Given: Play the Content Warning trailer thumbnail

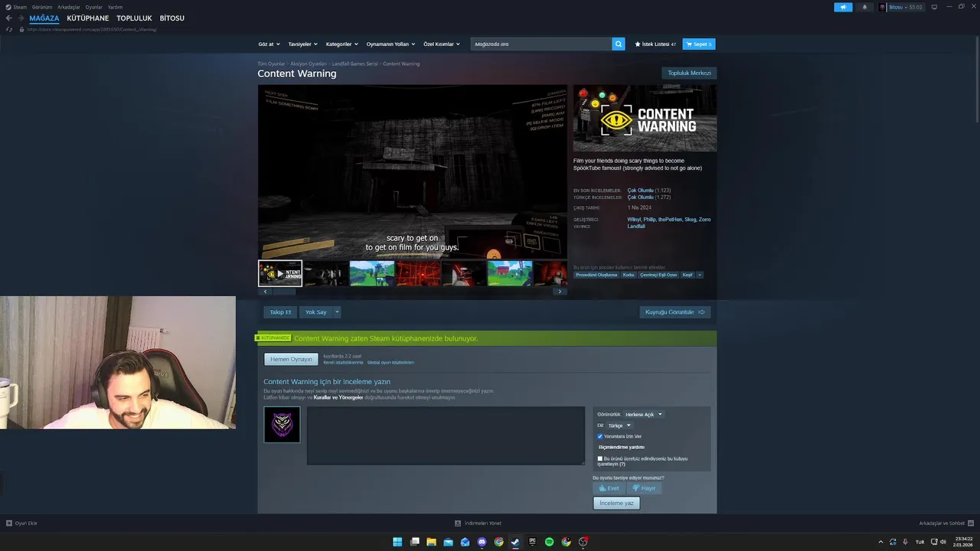Looking at the screenshot, I should tap(280, 273).
